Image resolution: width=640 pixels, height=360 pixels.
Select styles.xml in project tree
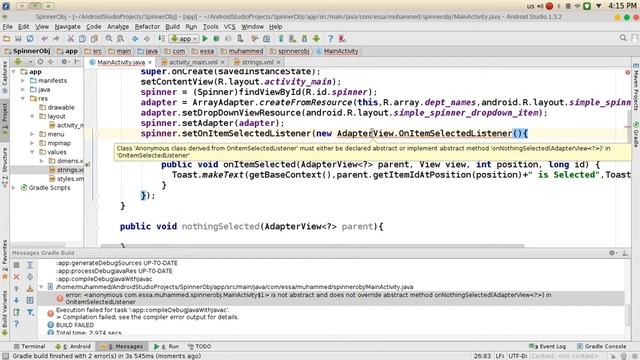66,179
